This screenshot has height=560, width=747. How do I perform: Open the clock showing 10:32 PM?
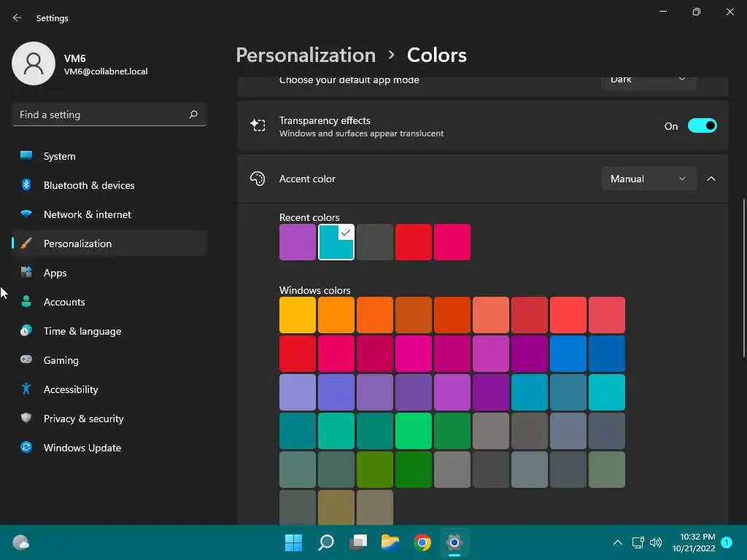(694, 542)
